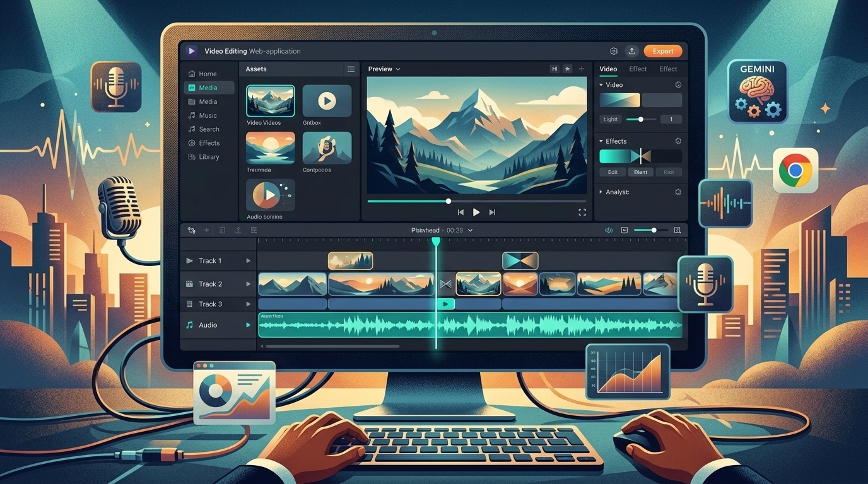Toggle the Track 1 arrow
868x484 pixels.
(x=249, y=261)
